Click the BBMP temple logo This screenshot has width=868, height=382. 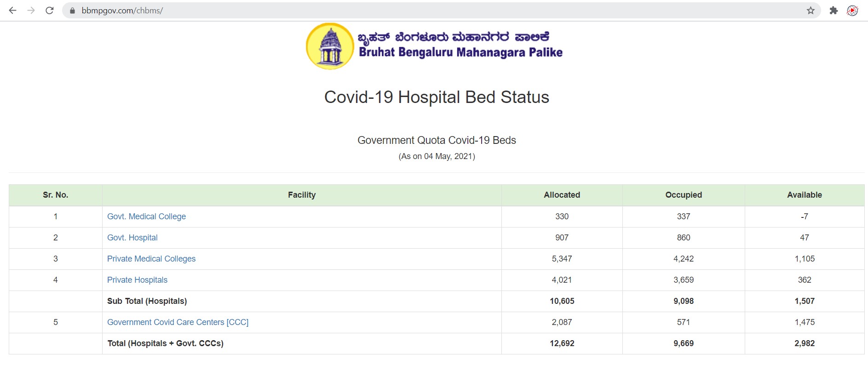coord(330,46)
